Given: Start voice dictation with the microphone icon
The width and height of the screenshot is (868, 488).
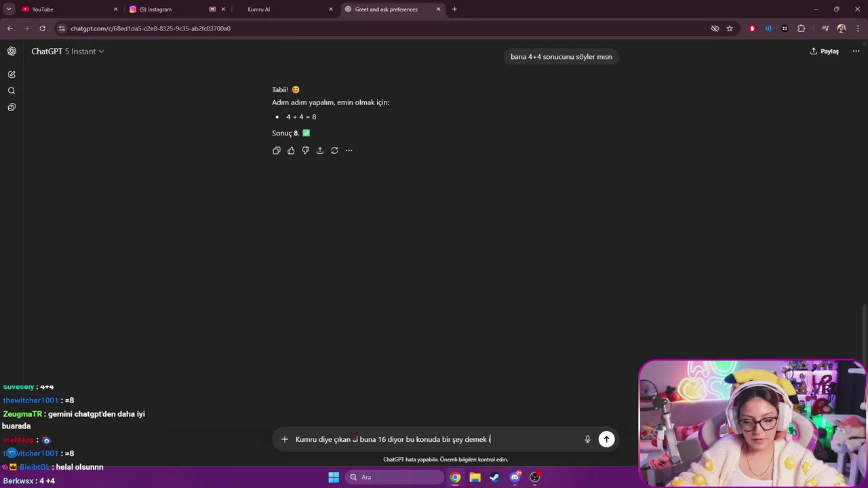Looking at the screenshot, I should [x=587, y=439].
